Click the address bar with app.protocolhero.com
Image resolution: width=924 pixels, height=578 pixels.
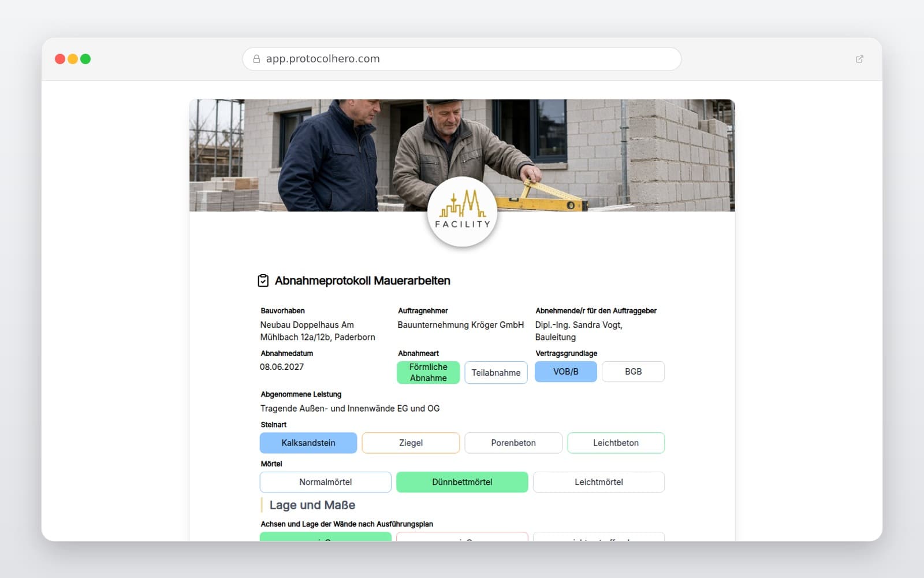[462, 59]
